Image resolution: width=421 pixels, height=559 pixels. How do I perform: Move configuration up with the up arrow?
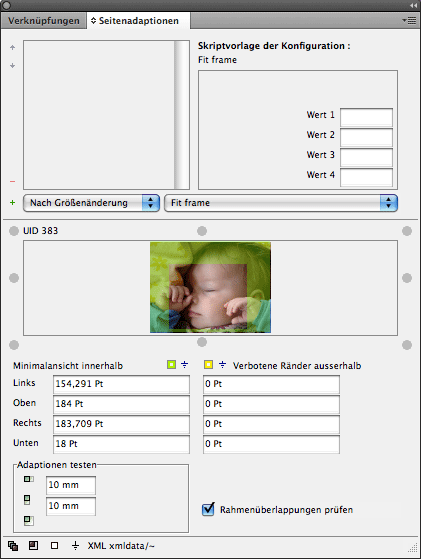[12, 47]
